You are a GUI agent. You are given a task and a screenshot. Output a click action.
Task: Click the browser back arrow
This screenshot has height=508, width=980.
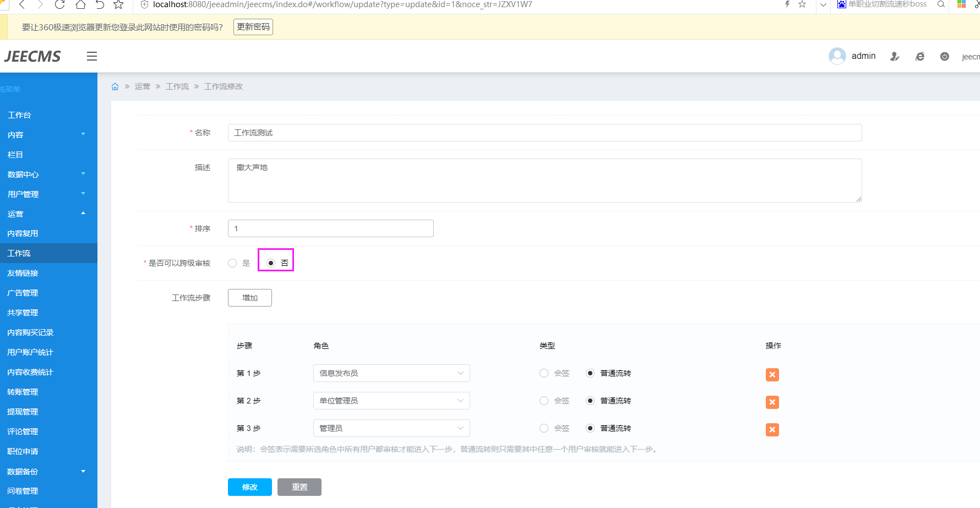22,4
